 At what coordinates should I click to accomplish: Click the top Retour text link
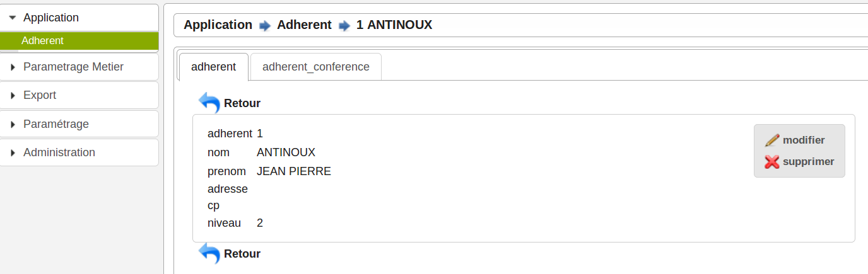click(242, 103)
